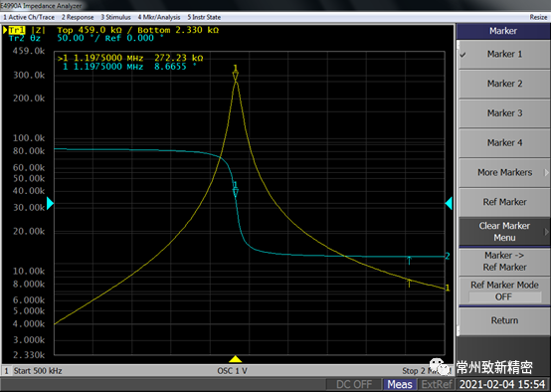Activate Marker 3 softkey

coord(504,113)
